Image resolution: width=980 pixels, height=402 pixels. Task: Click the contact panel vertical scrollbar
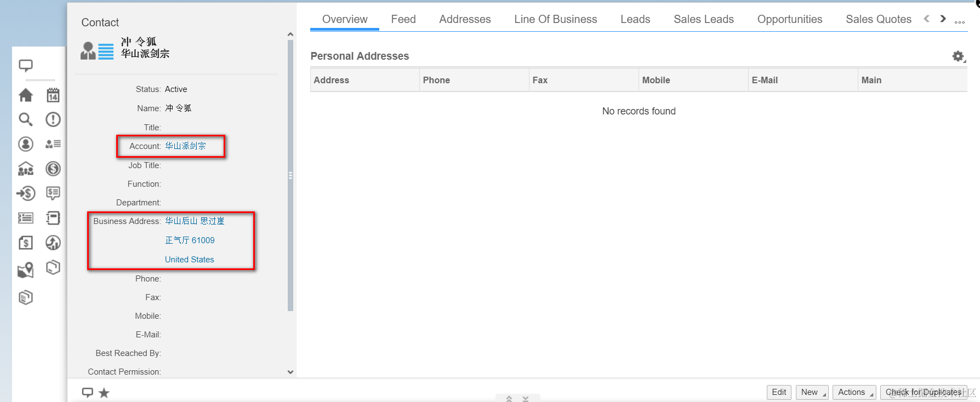click(290, 175)
